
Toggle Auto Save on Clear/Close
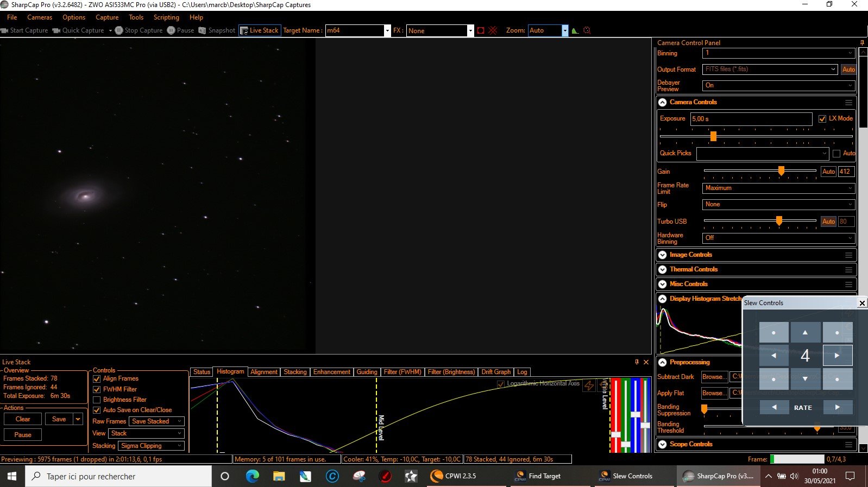click(x=97, y=410)
